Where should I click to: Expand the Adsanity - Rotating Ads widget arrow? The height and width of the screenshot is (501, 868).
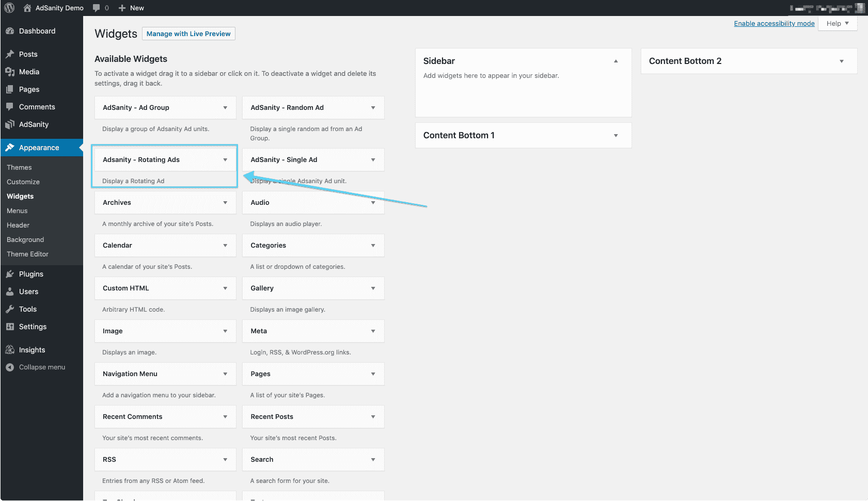(225, 160)
